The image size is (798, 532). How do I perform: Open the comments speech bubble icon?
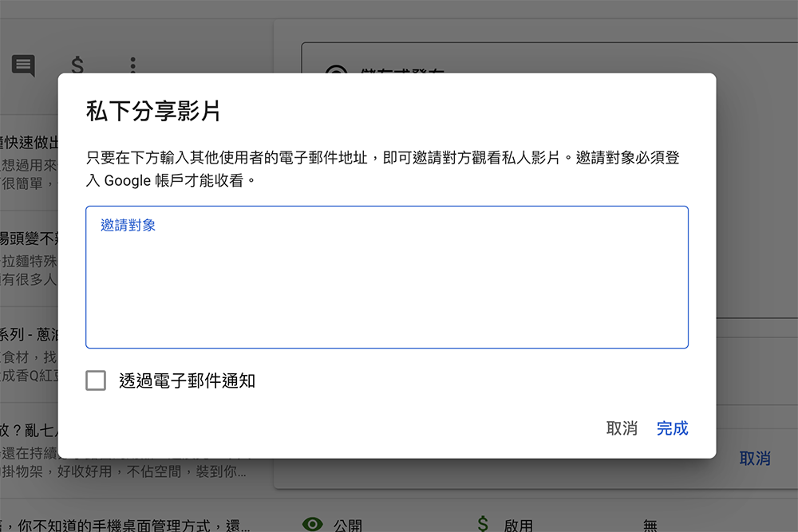[x=22, y=63]
